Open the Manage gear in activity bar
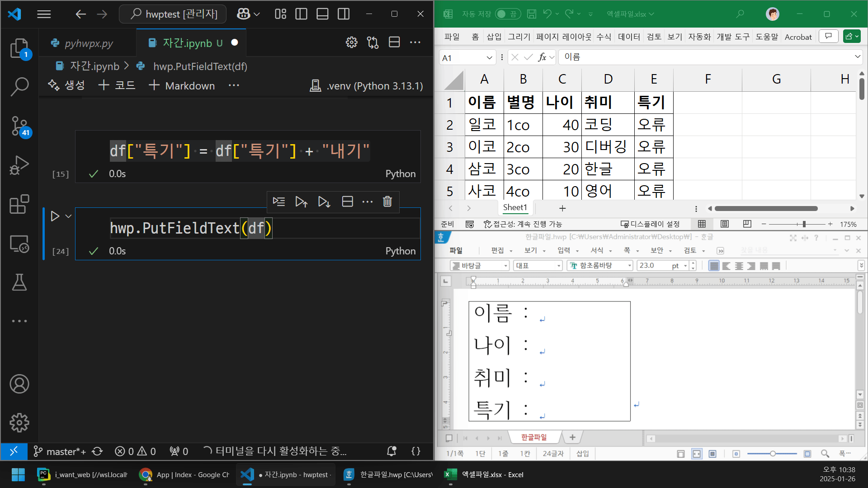 [19, 422]
